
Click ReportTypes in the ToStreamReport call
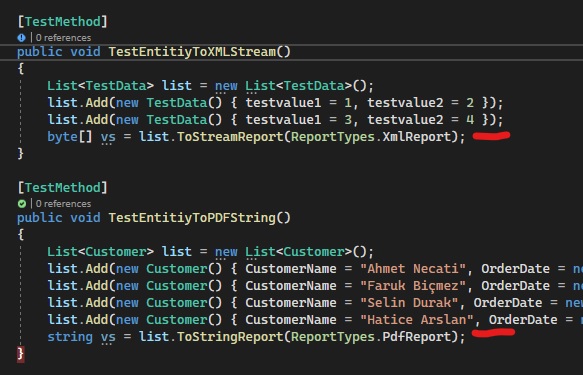pos(333,137)
